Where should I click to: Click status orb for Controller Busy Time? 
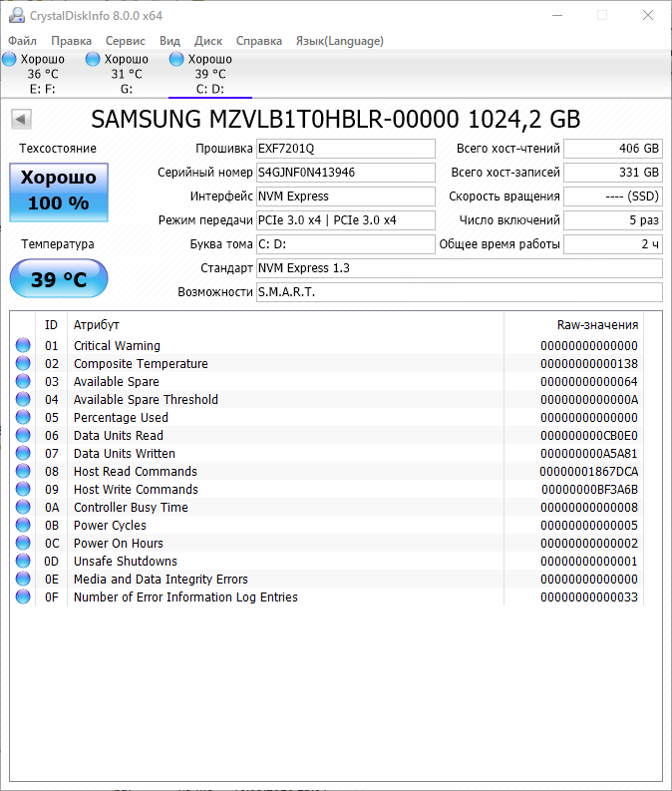click(x=23, y=507)
